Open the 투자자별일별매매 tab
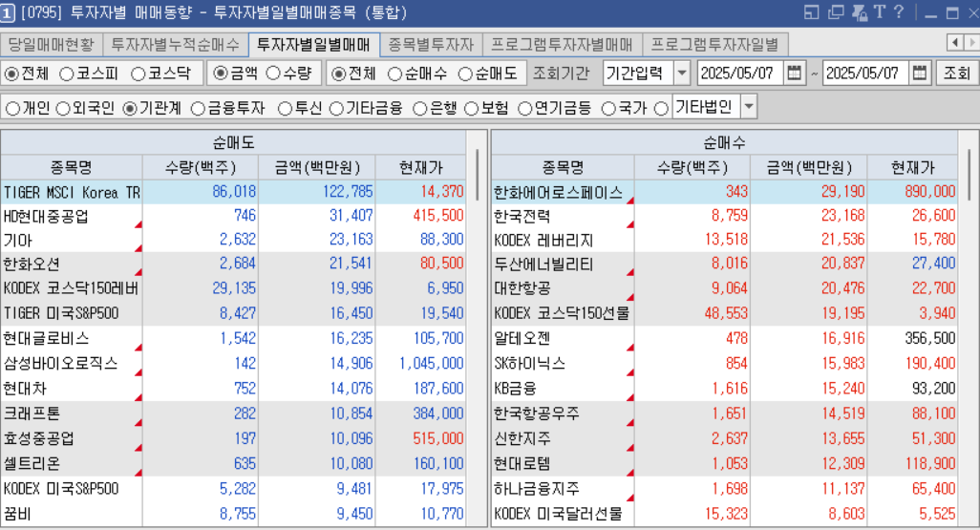 [313, 45]
